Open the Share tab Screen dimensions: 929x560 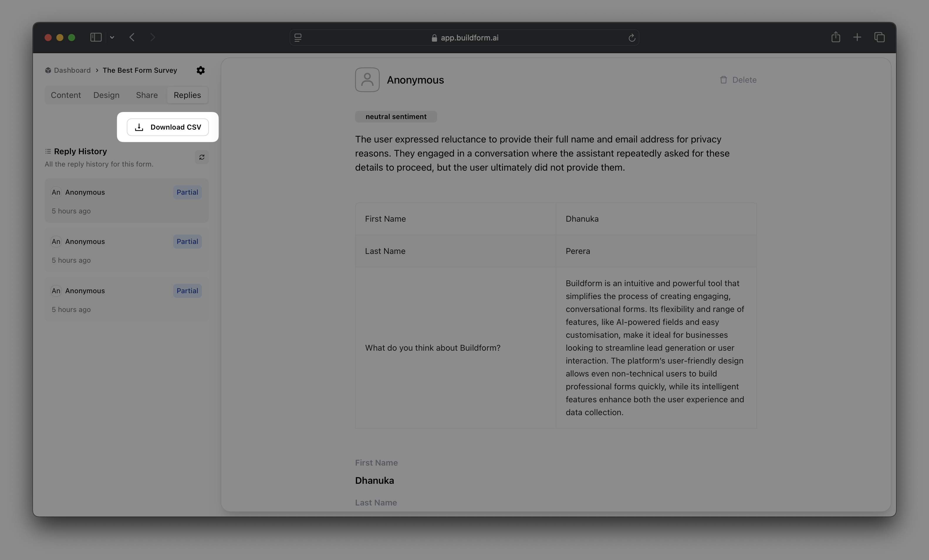(147, 95)
